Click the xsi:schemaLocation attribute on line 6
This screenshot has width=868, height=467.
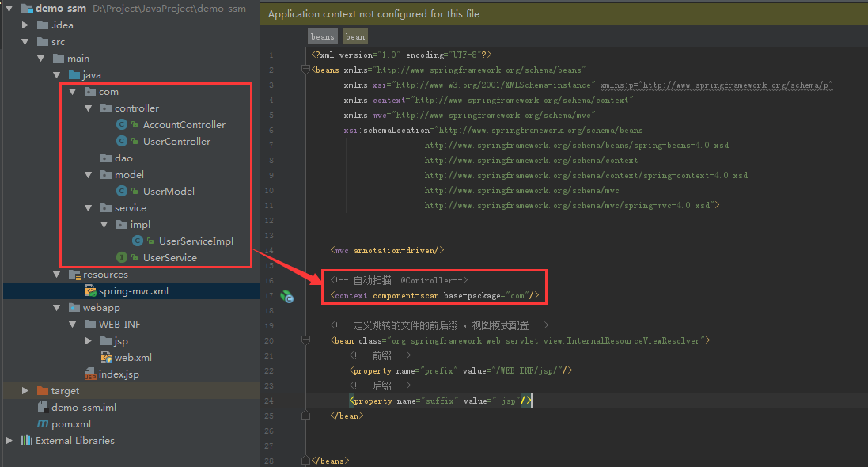(388, 130)
